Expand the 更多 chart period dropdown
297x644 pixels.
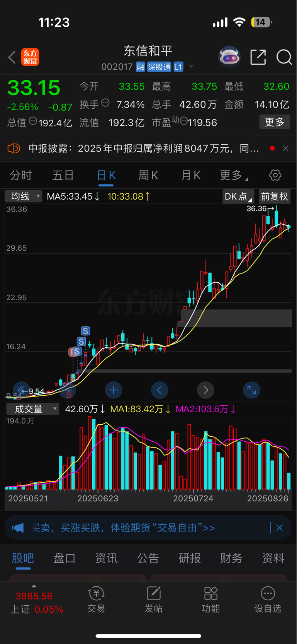click(x=234, y=175)
